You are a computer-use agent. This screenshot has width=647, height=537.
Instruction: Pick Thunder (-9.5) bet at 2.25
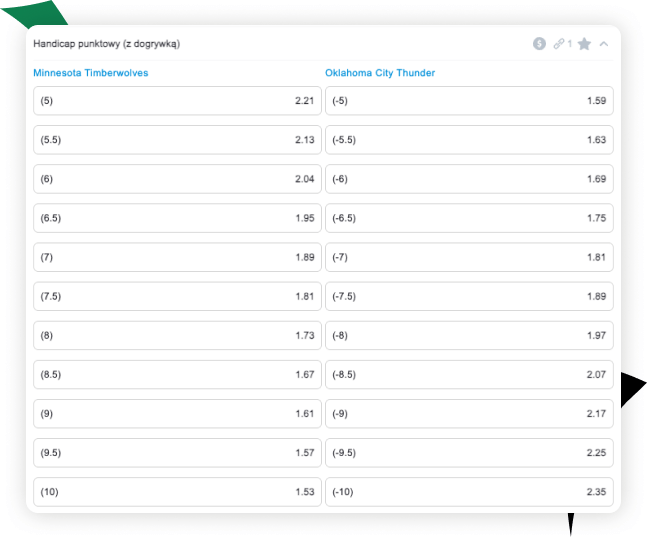(469, 453)
